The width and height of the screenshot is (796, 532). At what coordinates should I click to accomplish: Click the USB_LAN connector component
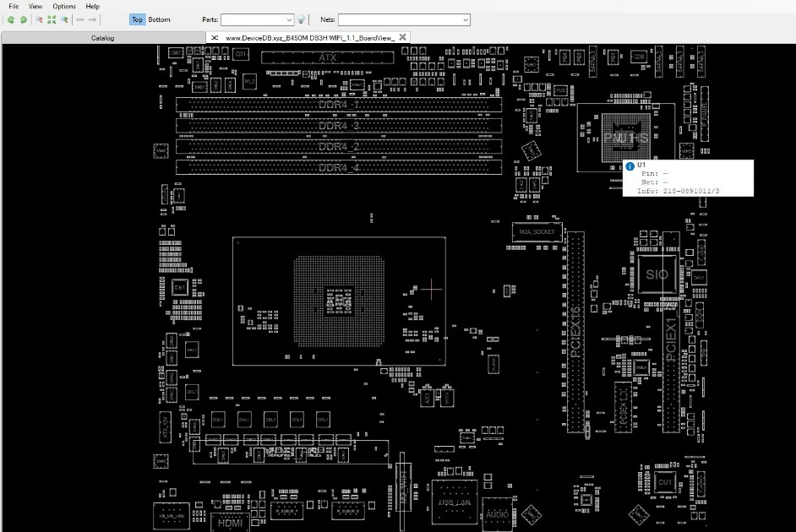(455, 502)
